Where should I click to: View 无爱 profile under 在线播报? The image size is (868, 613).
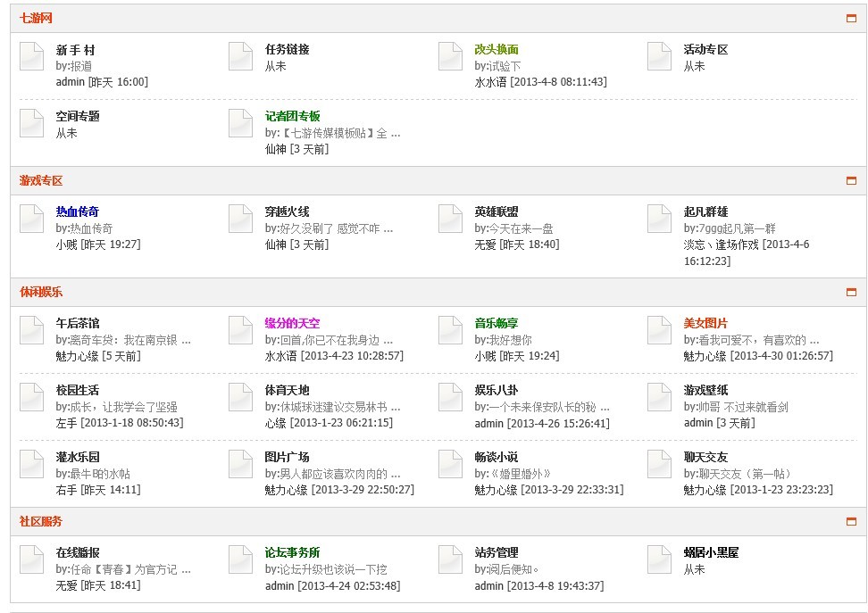pyautogui.click(x=66, y=585)
